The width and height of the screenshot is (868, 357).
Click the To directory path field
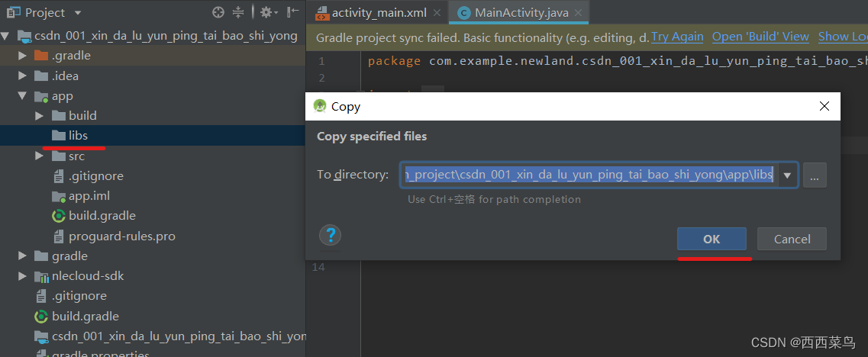tap(589, 175)
